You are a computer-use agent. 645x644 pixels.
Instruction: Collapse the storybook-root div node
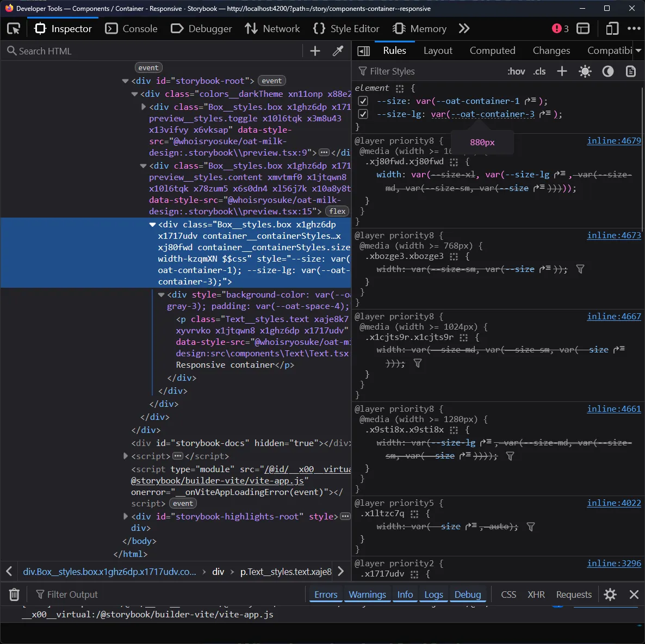126,81
